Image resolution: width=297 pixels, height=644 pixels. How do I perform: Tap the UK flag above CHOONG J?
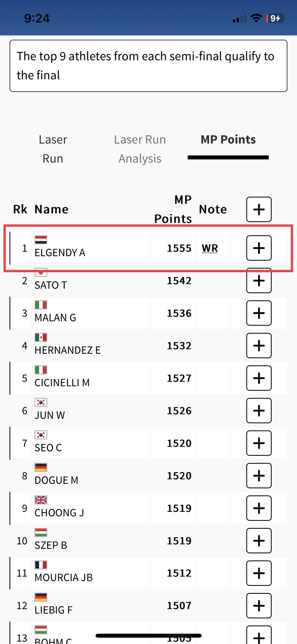click(41, 500)
